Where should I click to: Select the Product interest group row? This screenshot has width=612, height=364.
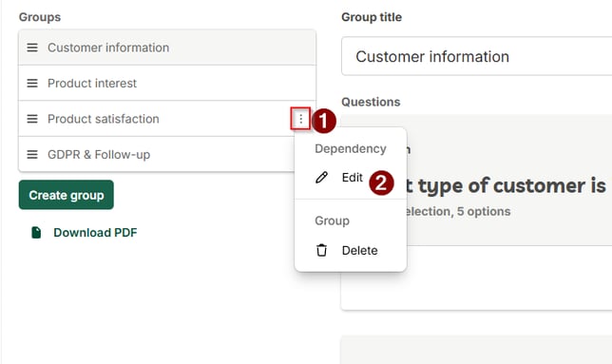[x=167, y=83]
